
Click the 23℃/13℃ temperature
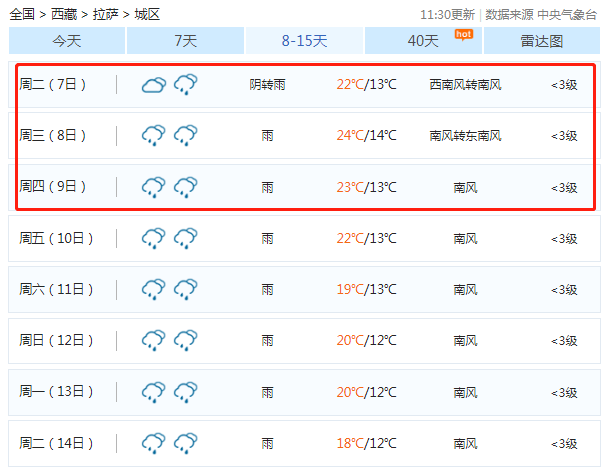(366, 187)
